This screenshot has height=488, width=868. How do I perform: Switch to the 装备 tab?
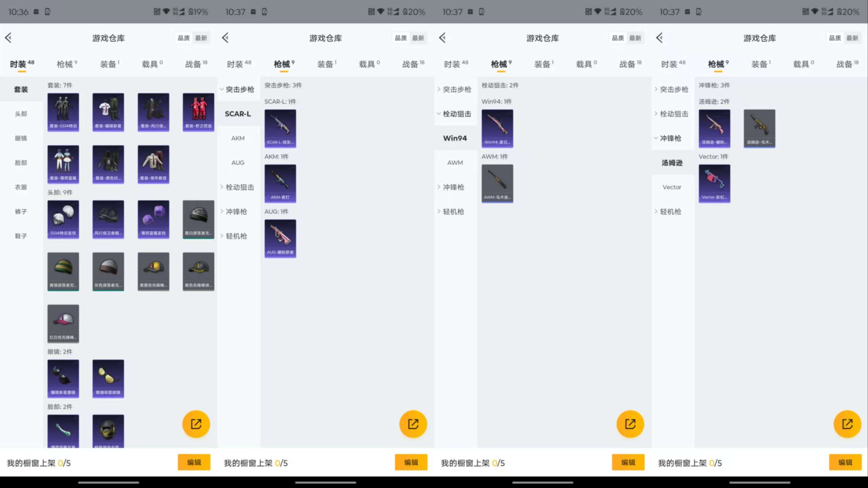point(109,63)
